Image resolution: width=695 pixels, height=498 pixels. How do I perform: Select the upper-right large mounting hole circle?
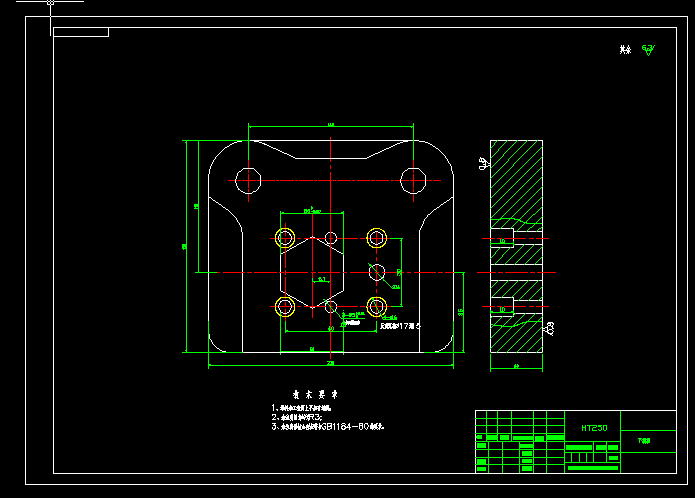coord(413,181)
